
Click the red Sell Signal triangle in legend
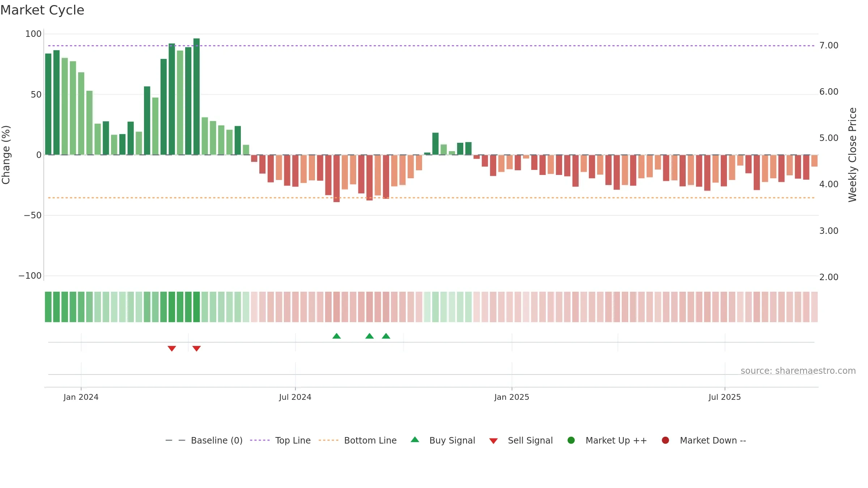point(493,441)
